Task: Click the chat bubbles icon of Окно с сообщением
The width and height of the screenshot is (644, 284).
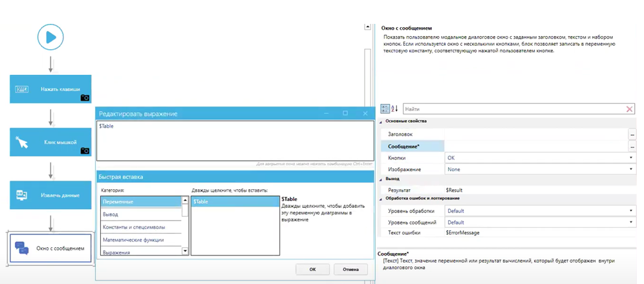Action: pos(22,248)
